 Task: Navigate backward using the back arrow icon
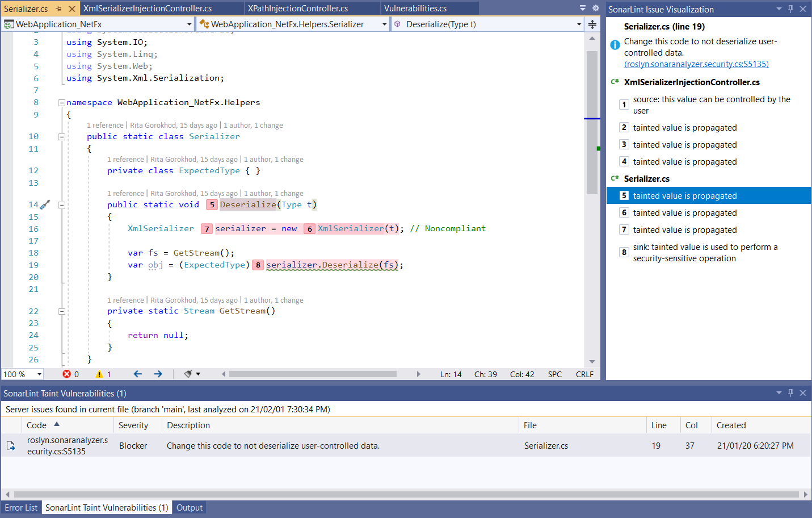pyautogui.click(x=137, y=374)
